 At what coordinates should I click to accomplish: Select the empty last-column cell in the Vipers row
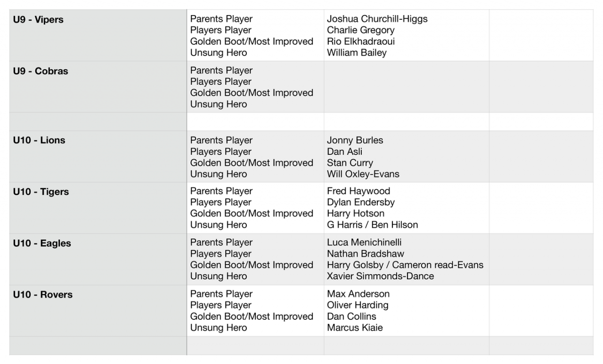(x=541, y=35)
